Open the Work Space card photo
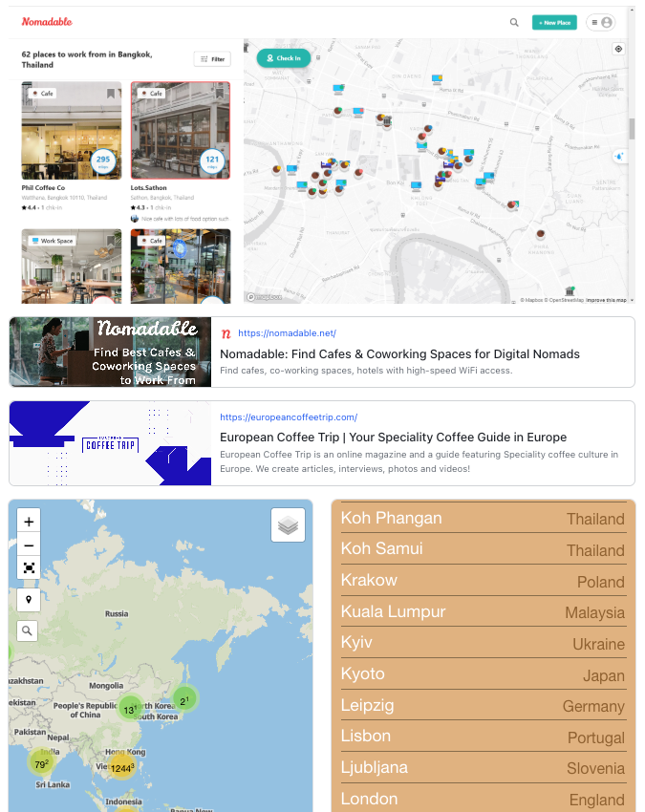 tap(72, 267)
